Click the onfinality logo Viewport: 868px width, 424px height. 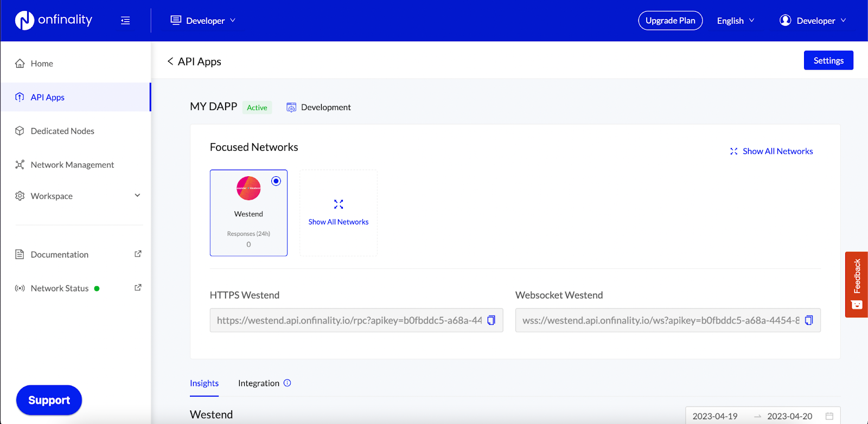[53, 21]
